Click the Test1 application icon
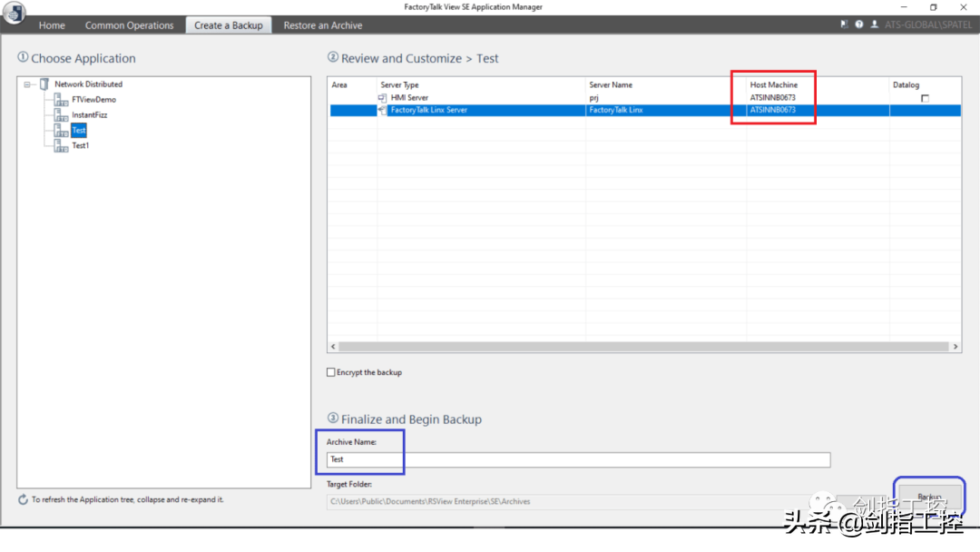This screenshot has height=552, width=980. pos(61,145)
